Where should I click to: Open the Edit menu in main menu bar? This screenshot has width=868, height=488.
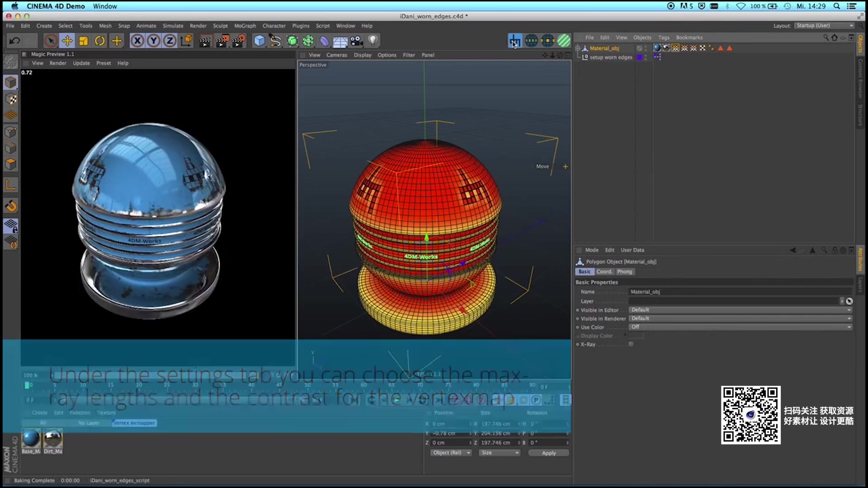[x=25, y=26]
